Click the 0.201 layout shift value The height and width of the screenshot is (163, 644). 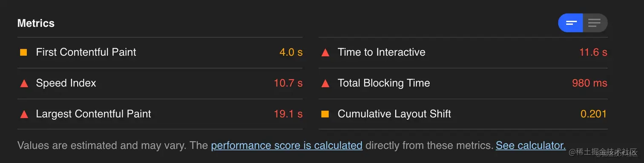(594, 114)
